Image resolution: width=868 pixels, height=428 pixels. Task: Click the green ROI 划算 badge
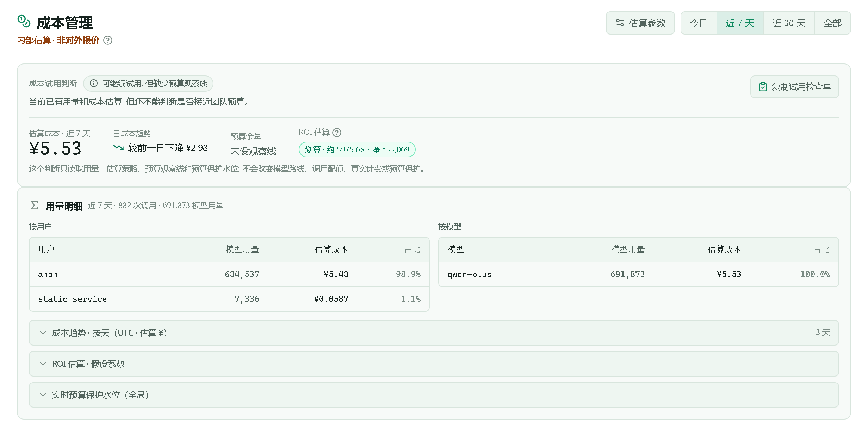(x=357, y=149)
